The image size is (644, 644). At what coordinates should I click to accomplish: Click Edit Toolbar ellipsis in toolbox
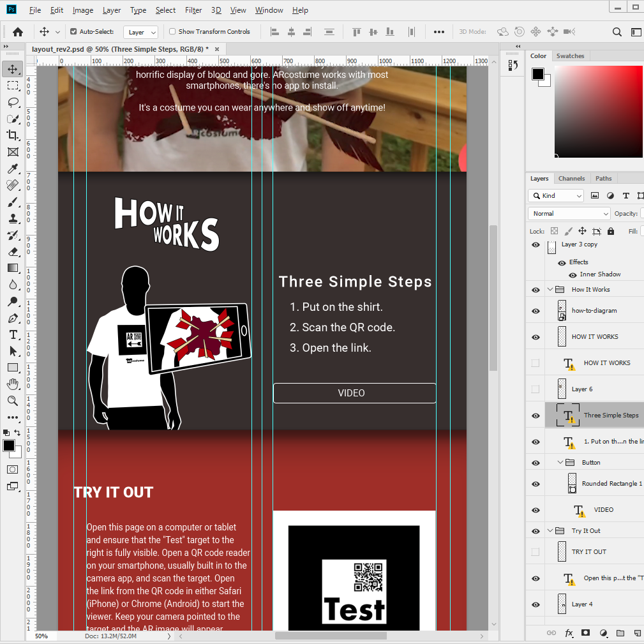coord(13,417)
